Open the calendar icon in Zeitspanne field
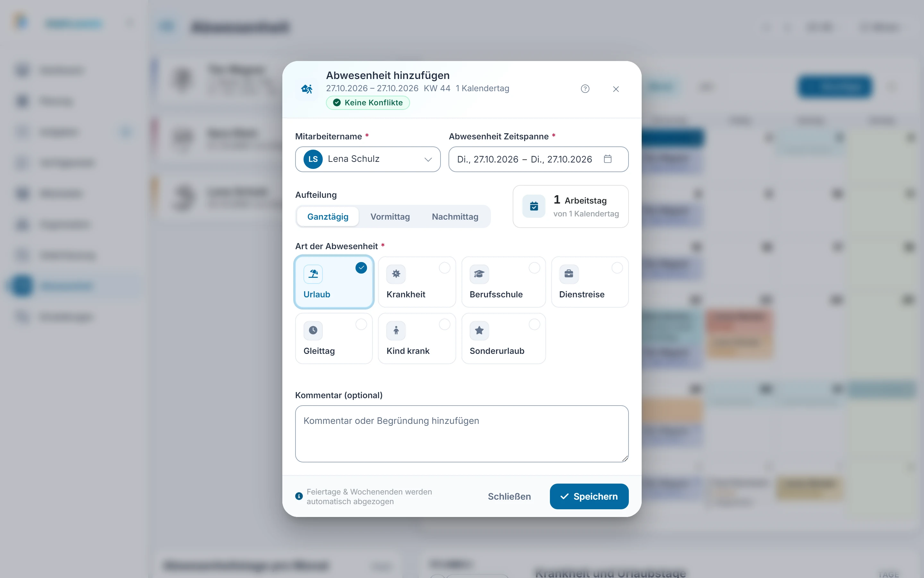This screenshot has height=578, width=924. click(x=608, y=159)
